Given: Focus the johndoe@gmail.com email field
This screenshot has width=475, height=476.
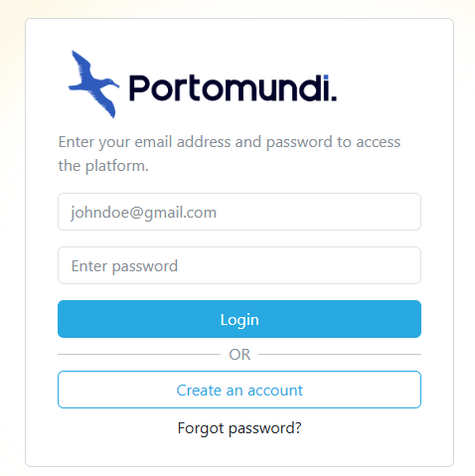Looking at the screenshot, I should click(239, 212).
